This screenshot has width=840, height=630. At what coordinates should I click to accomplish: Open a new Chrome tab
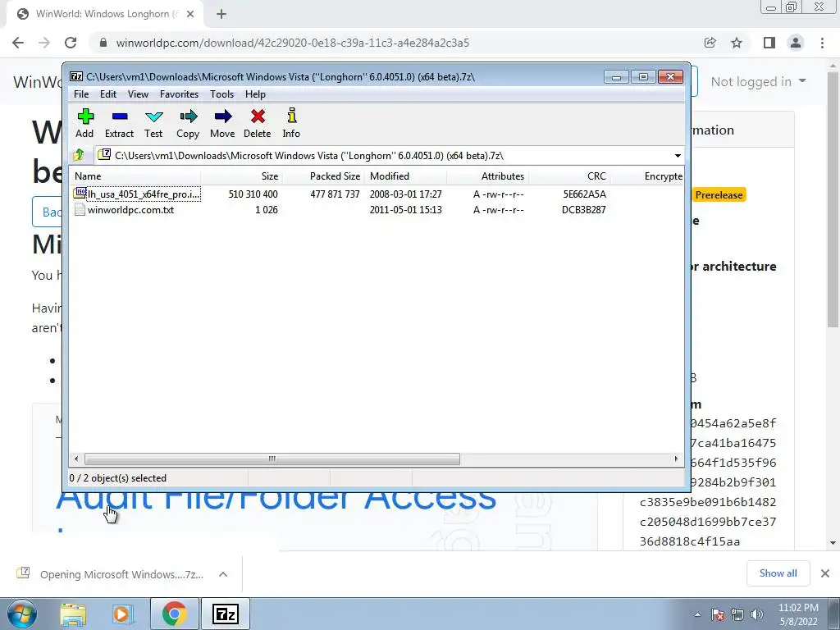click(221, 14)
